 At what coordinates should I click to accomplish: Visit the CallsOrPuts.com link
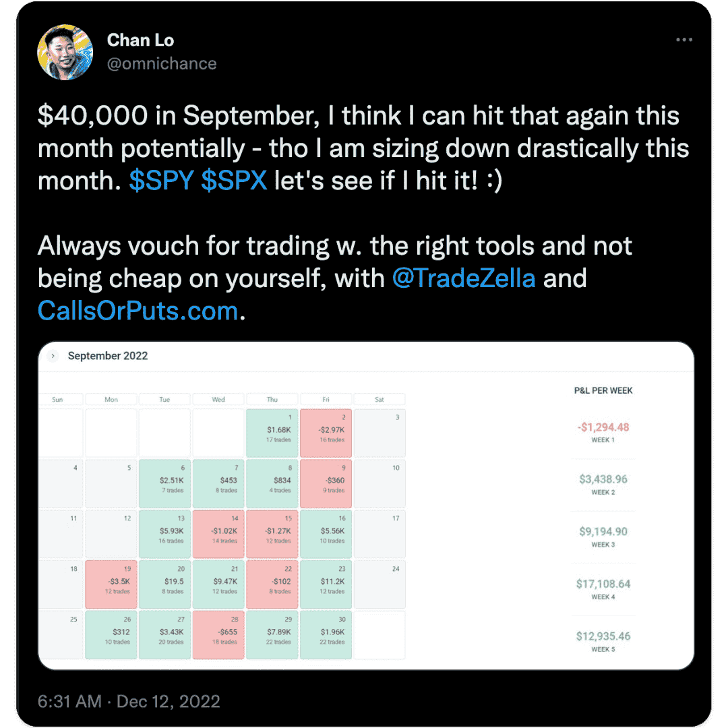point(138,311)
